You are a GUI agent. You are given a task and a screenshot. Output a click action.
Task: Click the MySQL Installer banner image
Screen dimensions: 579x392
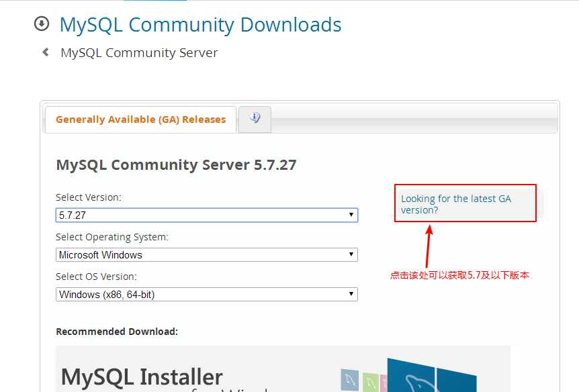tap(283, 369)
